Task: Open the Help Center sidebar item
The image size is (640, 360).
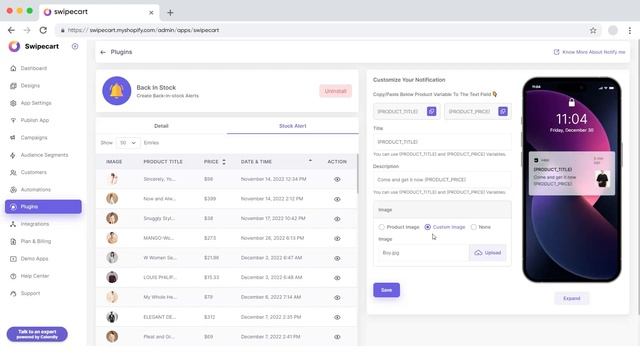Action: tap(30, 276)
